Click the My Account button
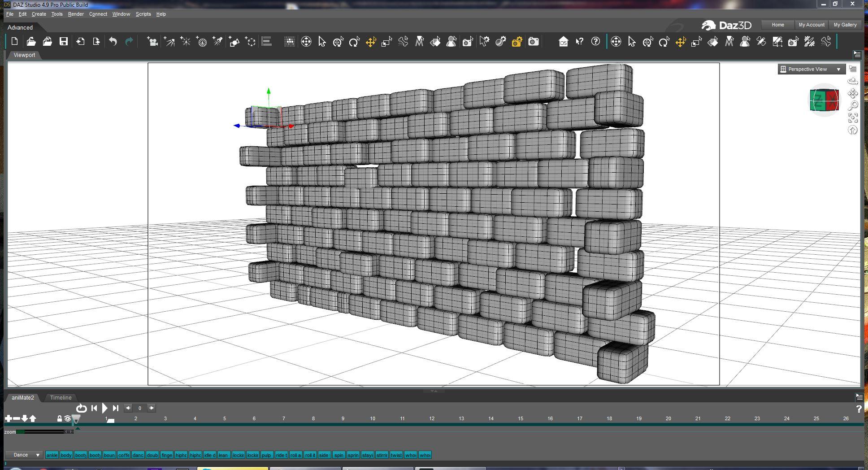The height and width of the screenshot is (470, 868). click(811, 25)
